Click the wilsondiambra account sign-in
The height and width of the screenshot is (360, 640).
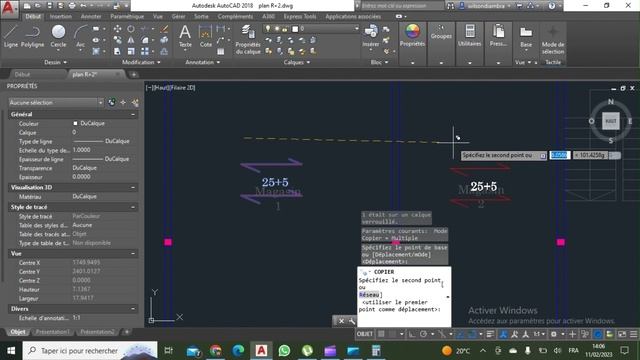click(x=485, y=6)
